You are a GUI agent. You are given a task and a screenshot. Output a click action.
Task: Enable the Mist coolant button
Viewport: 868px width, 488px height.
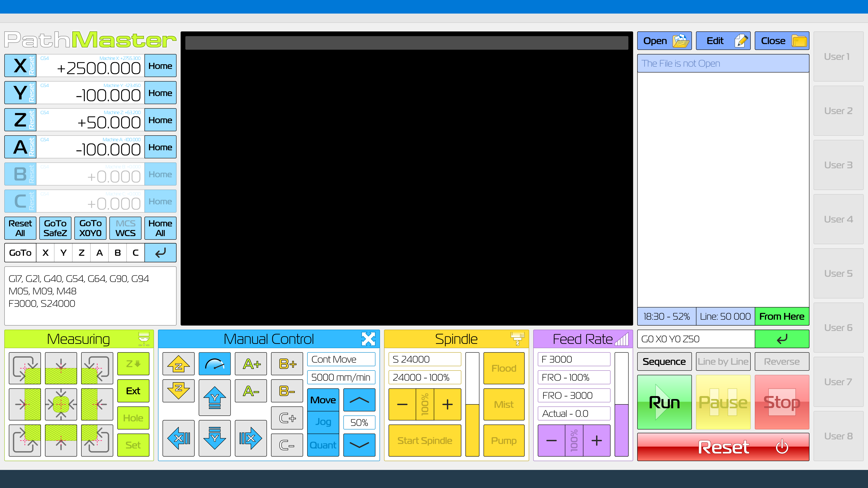tap(504, 404)
